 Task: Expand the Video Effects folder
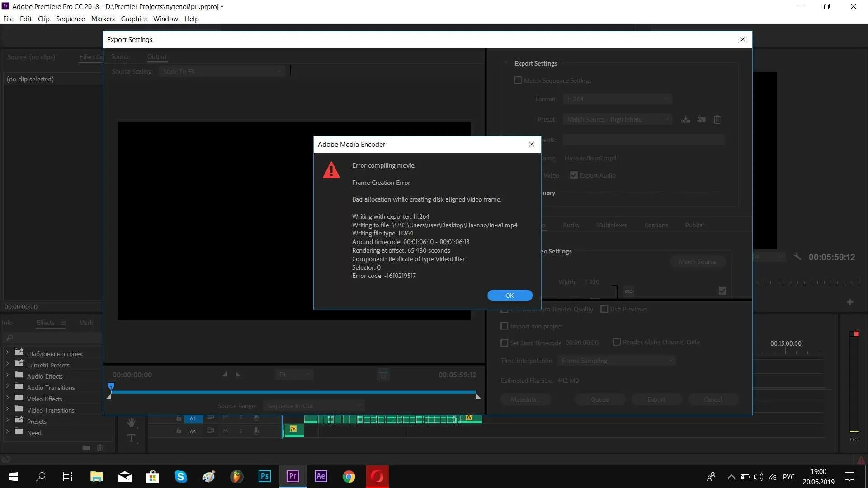7,399
